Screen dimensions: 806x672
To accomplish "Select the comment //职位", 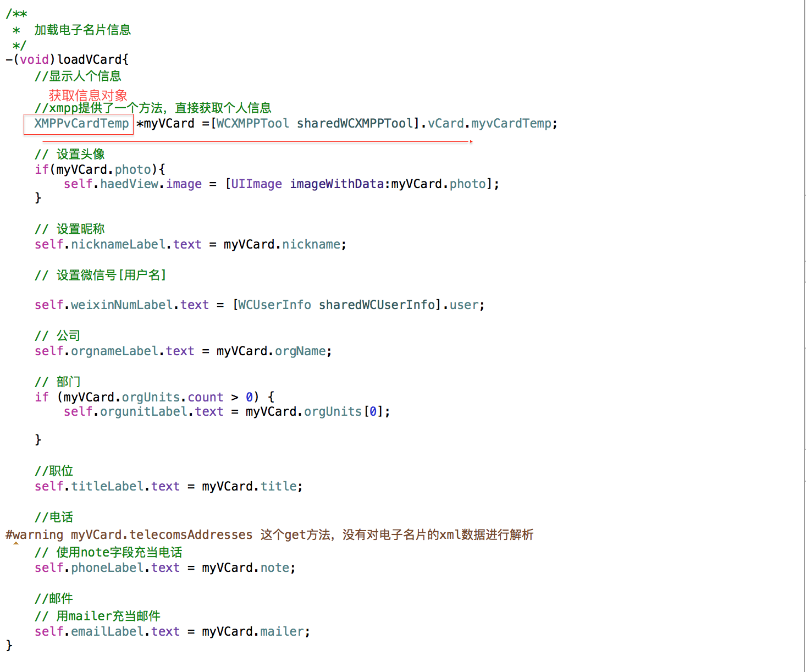I will tap(54, 471).
